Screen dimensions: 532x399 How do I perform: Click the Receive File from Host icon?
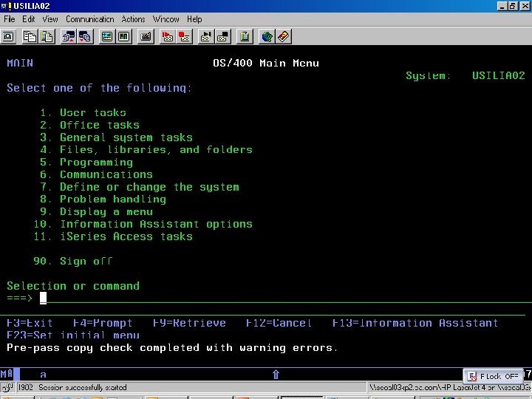pyautogui.click(x=85, y=36)
